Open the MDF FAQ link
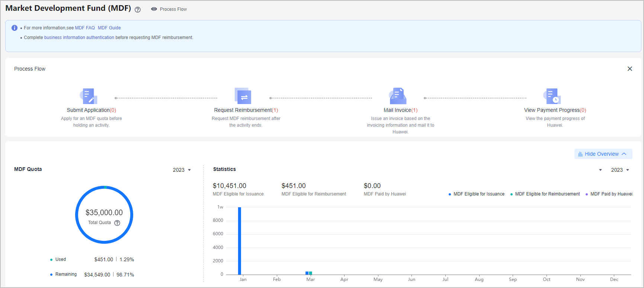The width and height of the screenshot is (644, 288). 85,28
